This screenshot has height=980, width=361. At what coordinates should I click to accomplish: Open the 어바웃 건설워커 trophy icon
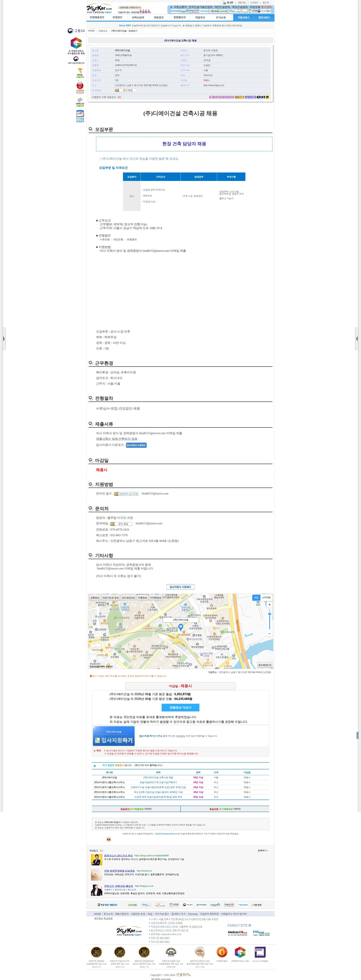(x=80, y=73)
